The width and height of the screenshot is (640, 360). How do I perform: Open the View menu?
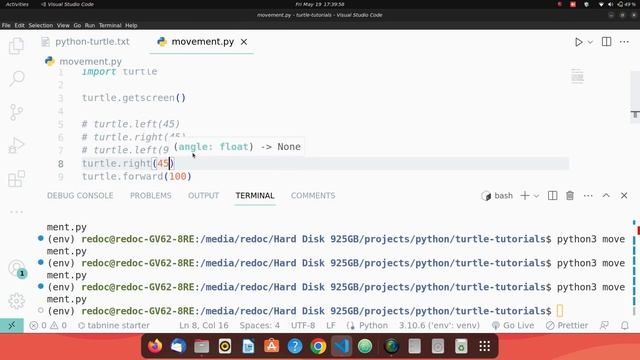(x=63, y=25)
